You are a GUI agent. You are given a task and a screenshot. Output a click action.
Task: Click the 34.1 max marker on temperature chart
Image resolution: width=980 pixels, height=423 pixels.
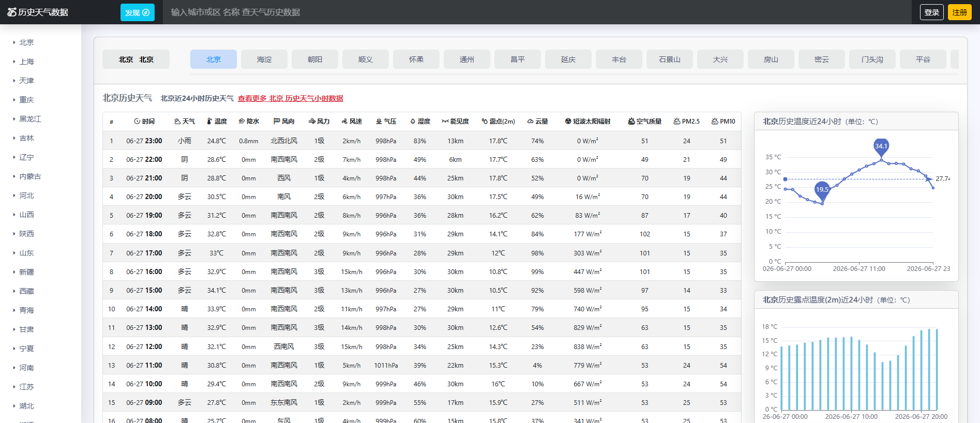coord(881,147)
